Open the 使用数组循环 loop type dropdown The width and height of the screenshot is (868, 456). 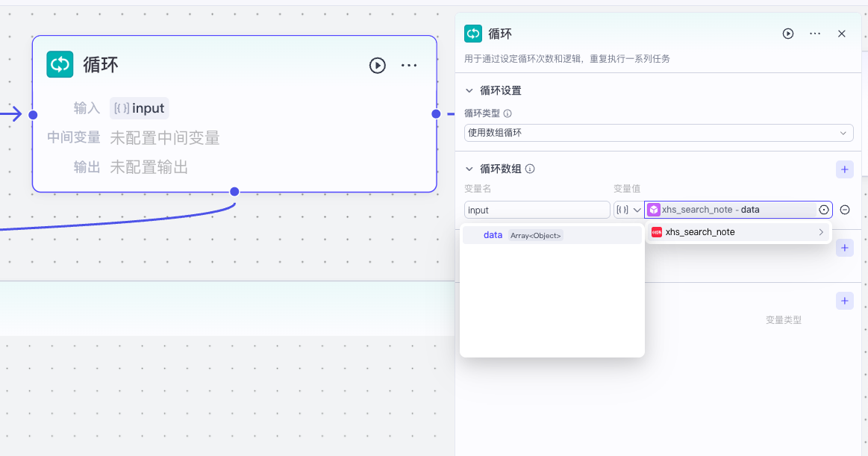(659, 133)
